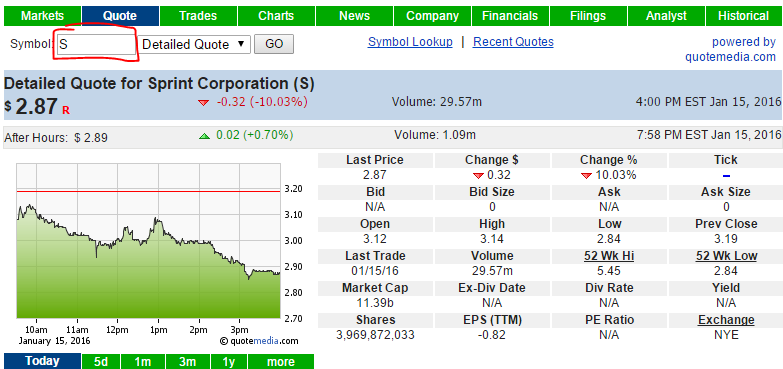Open the Detailed Quote dropdown
Viewport: 783px width, 369px height.
[194, 44]
